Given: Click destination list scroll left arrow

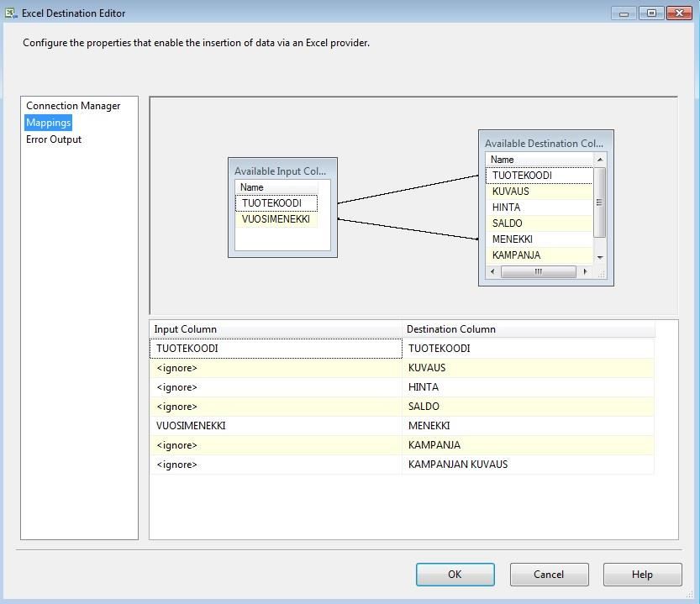Looking at the screenshot, I should pos(492,271).
